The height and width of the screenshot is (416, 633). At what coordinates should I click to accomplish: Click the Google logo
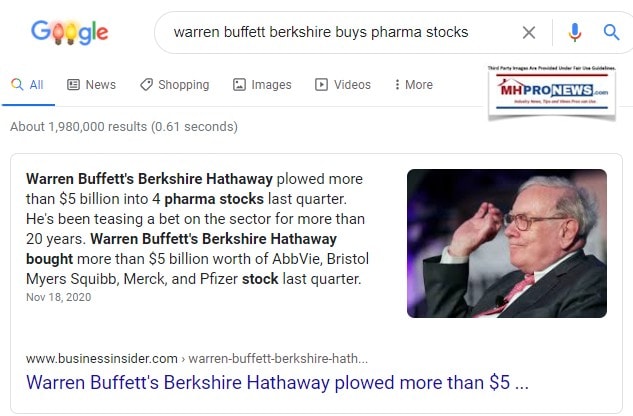[70, 34]
